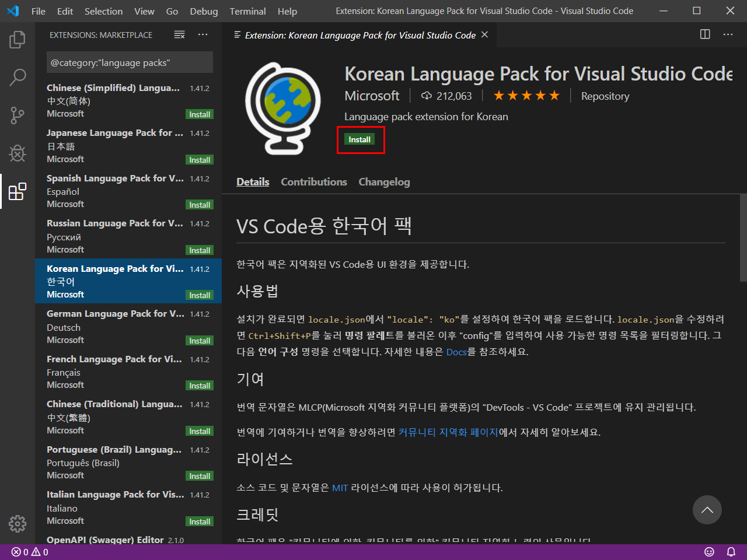Select the Extensions view icon
The image size is (747, 560).
point(18,191)
